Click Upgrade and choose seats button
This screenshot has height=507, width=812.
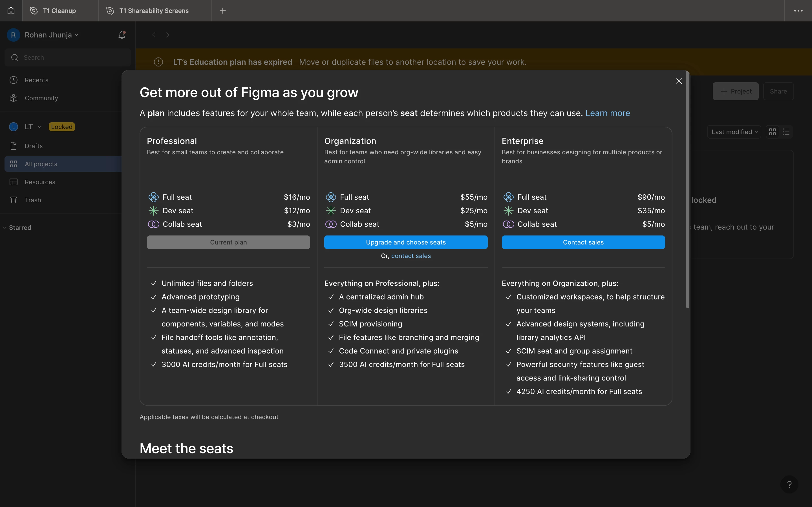point(405,242)
